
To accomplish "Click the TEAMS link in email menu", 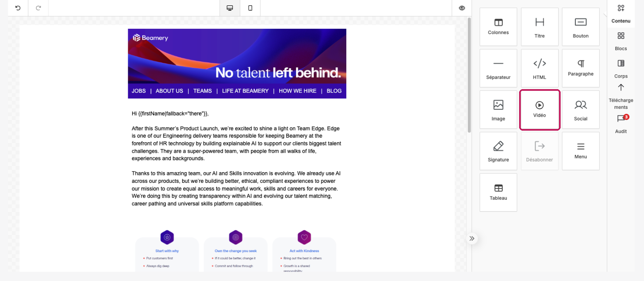I will (202, 91).
